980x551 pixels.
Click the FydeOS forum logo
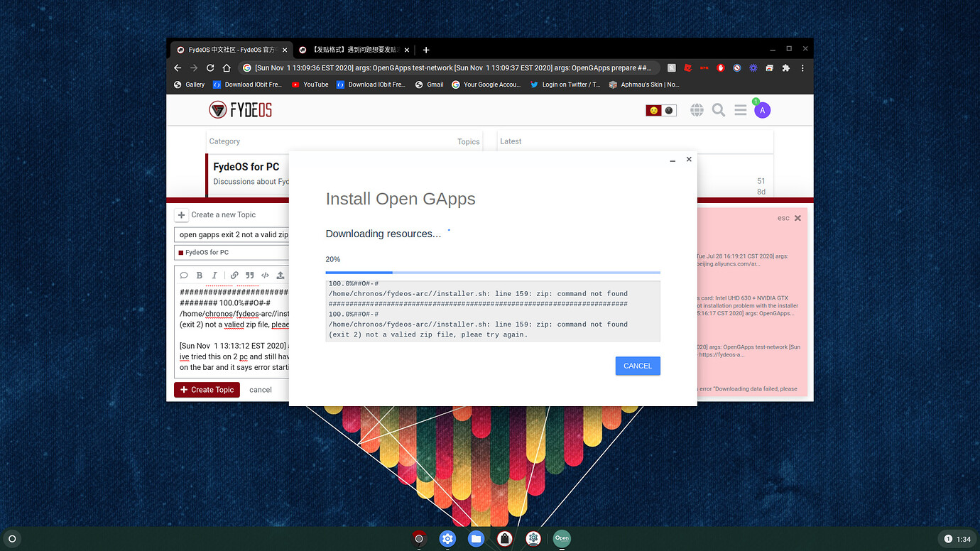(240, 110)
